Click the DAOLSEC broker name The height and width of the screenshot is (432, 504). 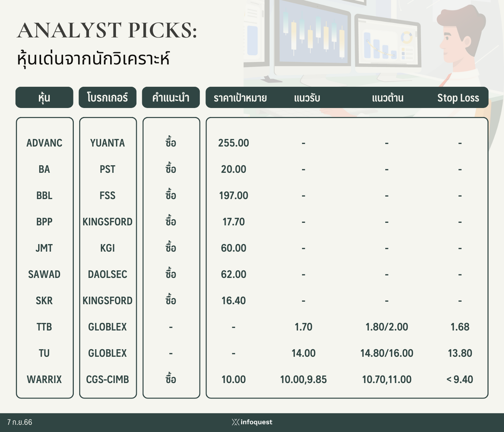pyautogui.click(x=108, y=274)
